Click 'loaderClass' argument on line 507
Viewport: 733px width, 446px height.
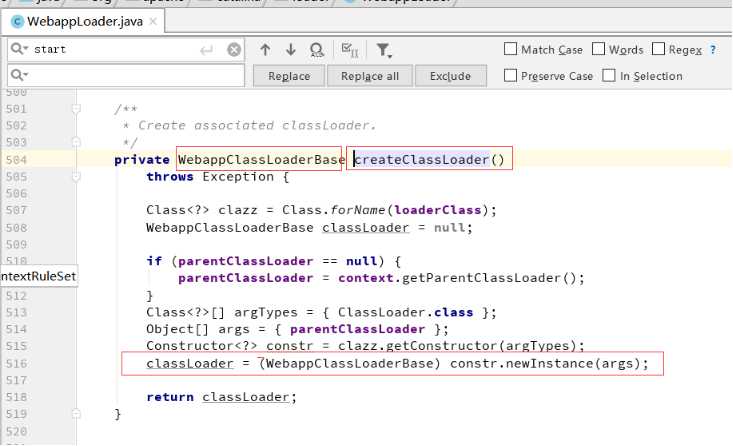tap(438, 210)
